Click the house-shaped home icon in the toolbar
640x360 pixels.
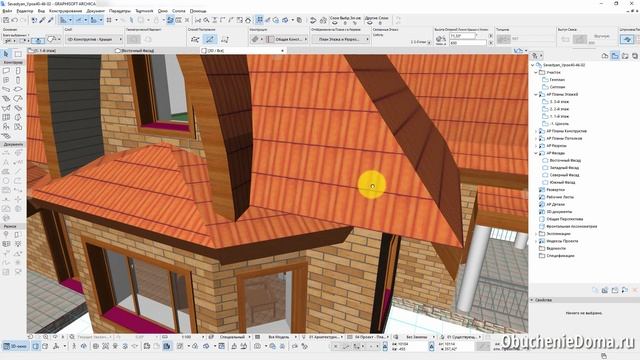click(248, 20)
